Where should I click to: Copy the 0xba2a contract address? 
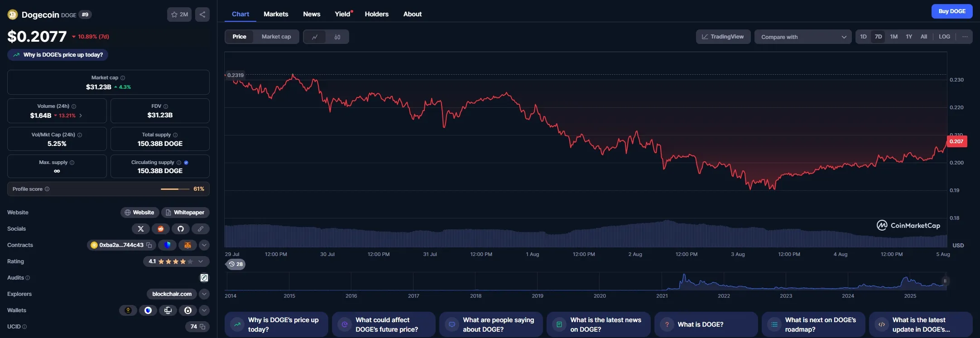pos(149,245)
